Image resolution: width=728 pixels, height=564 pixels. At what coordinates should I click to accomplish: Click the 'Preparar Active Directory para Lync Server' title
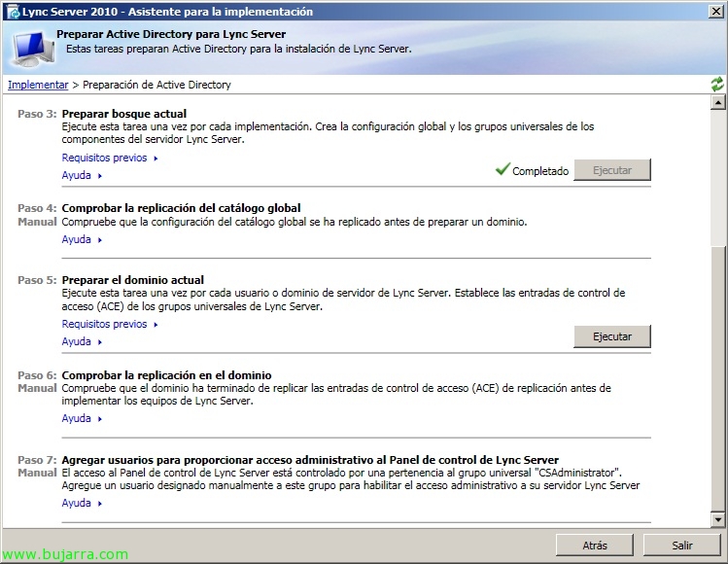171,34
